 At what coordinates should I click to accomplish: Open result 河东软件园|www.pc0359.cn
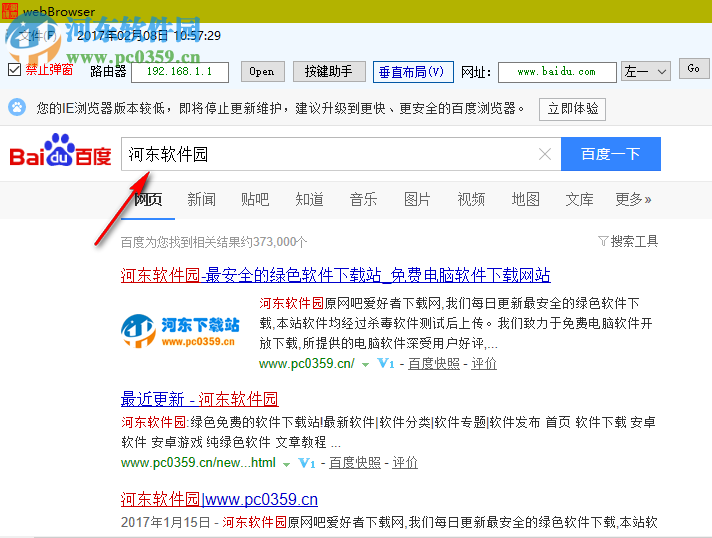click(x=219, y=499)
